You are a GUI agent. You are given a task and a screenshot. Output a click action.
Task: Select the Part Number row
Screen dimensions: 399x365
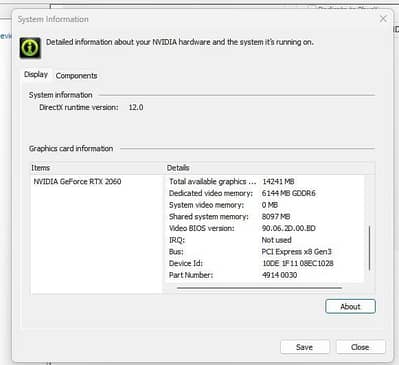(x=265, y=275)
